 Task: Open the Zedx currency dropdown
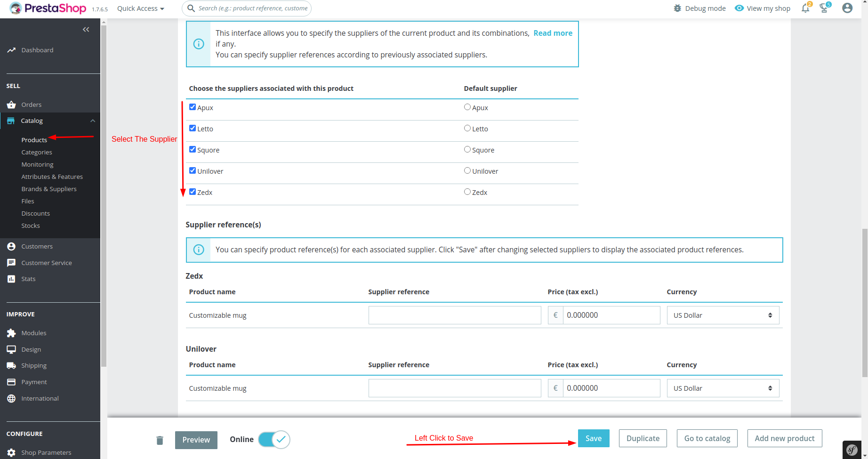pyautogui.click(x=723, y=315)
